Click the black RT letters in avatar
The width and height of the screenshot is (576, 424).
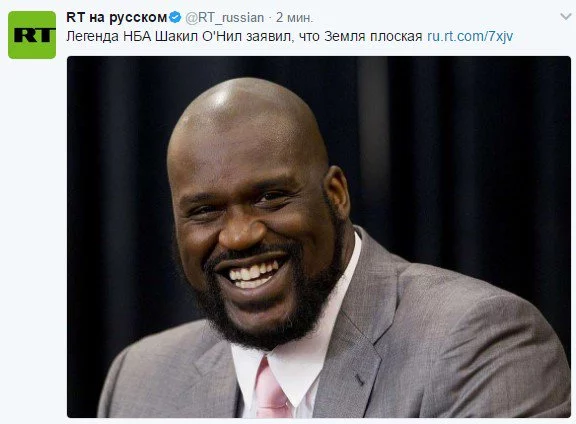pyautogui.click(x=34, y=35)
